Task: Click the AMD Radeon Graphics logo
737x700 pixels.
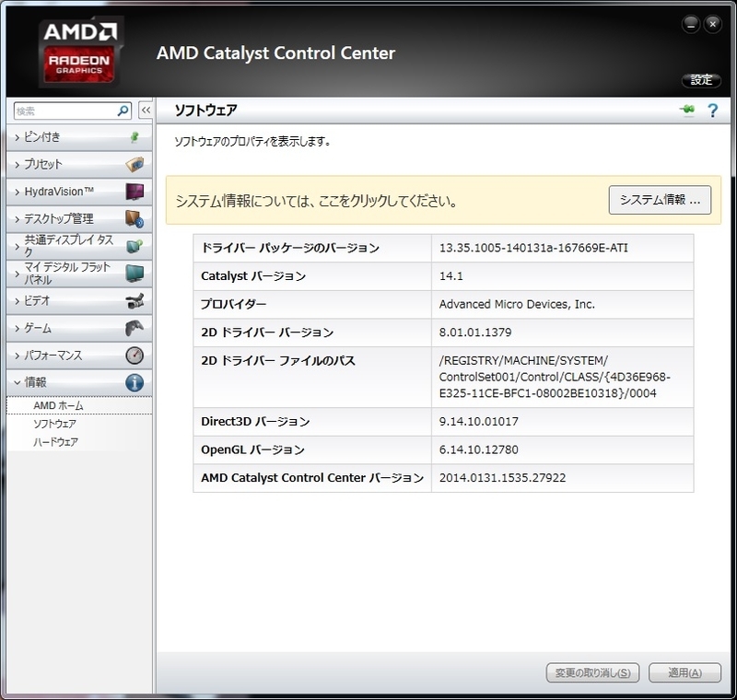Action: (80, 52)
